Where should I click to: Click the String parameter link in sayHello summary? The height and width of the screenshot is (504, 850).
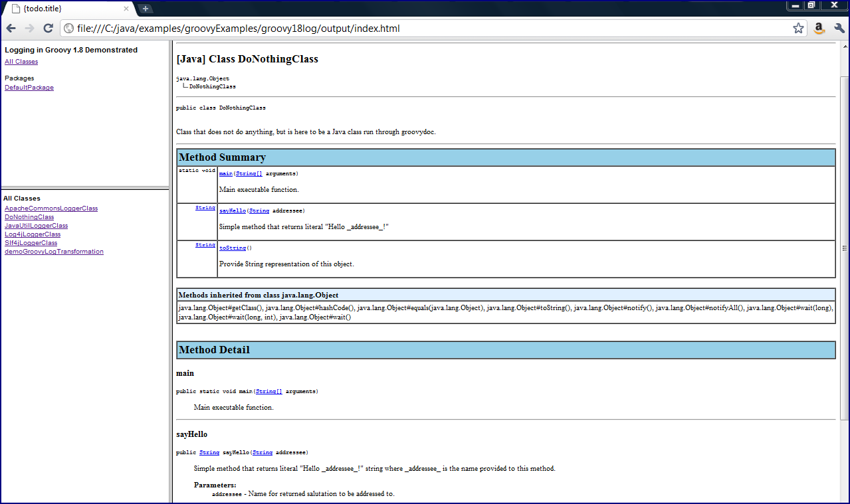tap(259, 210)
